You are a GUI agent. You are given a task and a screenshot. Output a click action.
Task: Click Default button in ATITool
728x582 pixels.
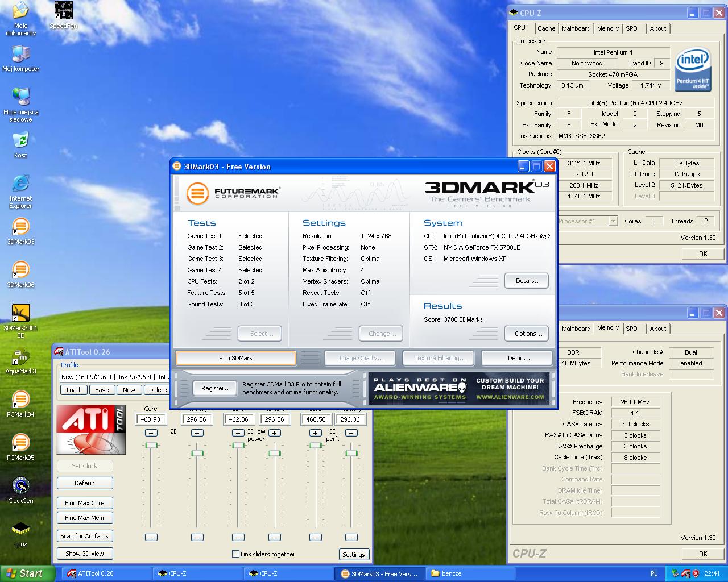85,483
